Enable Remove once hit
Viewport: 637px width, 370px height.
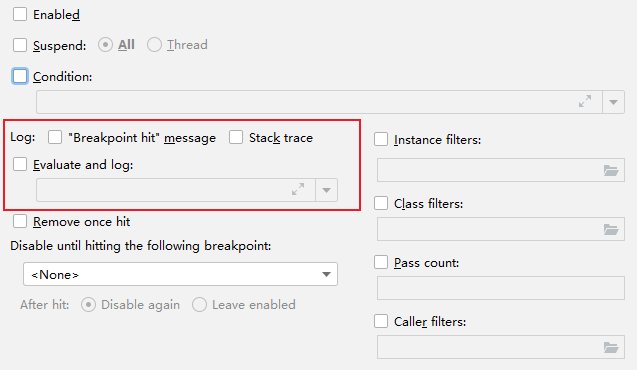(20, 221)
